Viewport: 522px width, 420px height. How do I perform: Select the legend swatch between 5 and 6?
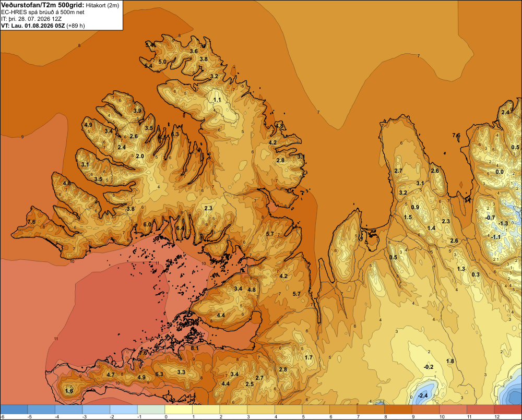point(316,409)
